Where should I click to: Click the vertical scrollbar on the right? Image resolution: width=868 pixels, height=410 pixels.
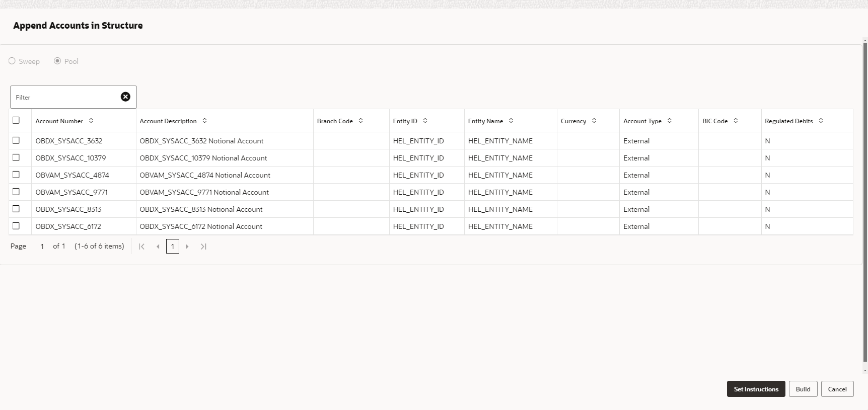point(865,201)
